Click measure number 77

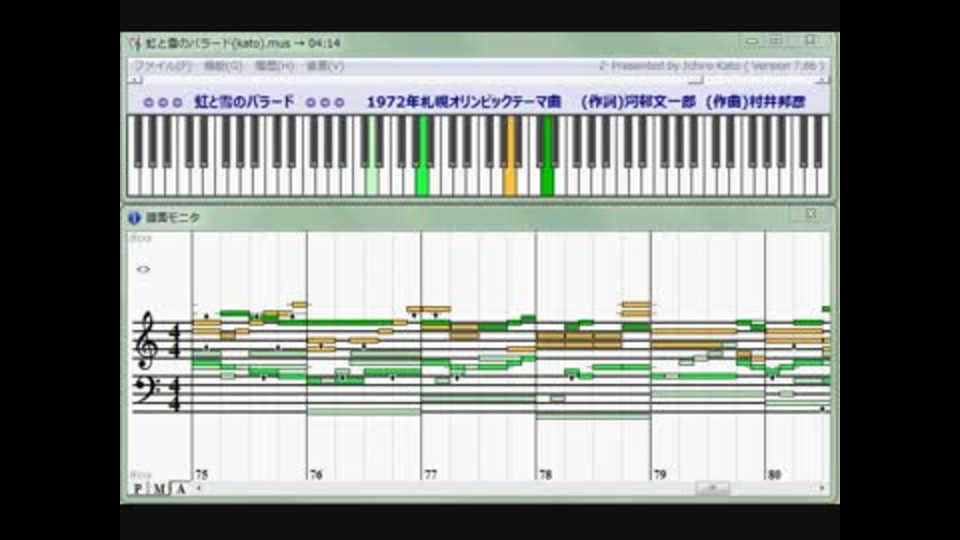[430, 474]
